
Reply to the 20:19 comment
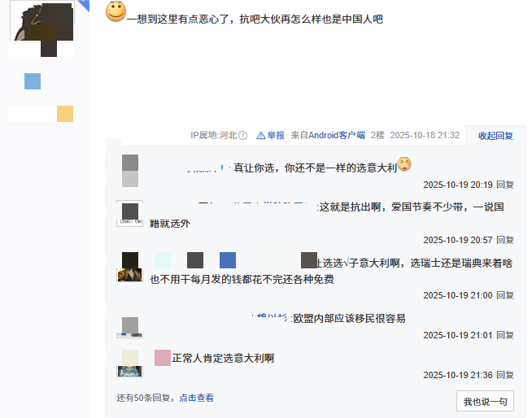[x=505, y=185]
